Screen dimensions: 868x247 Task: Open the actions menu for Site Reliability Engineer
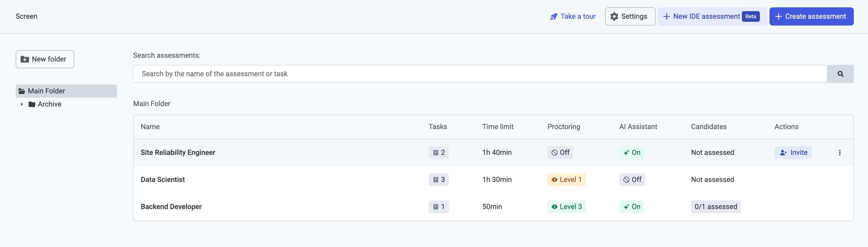(840, 152)
